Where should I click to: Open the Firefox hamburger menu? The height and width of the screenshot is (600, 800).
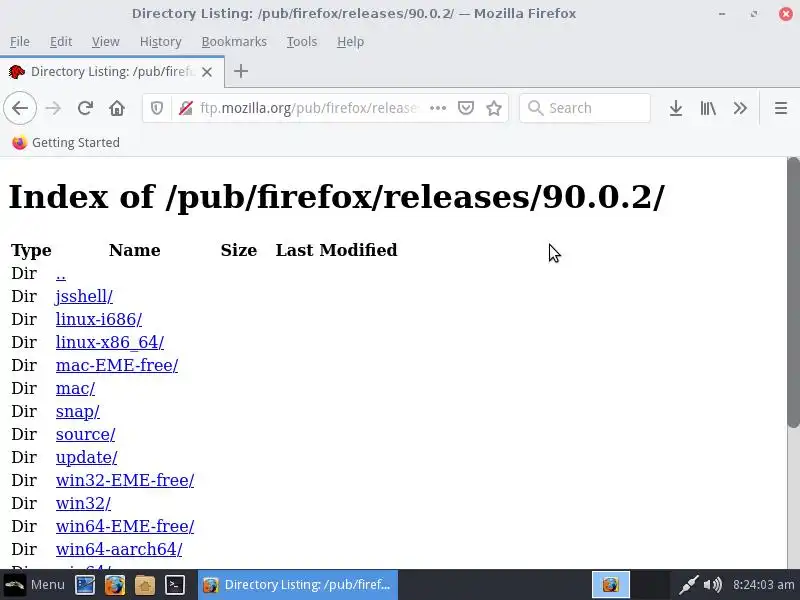(x=781, y=108)
